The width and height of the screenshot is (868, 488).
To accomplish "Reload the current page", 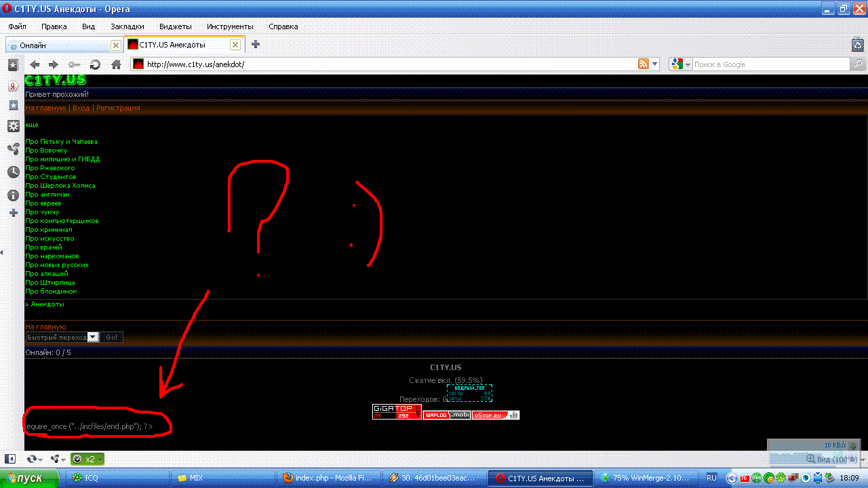I will click(x=95, y=64).
